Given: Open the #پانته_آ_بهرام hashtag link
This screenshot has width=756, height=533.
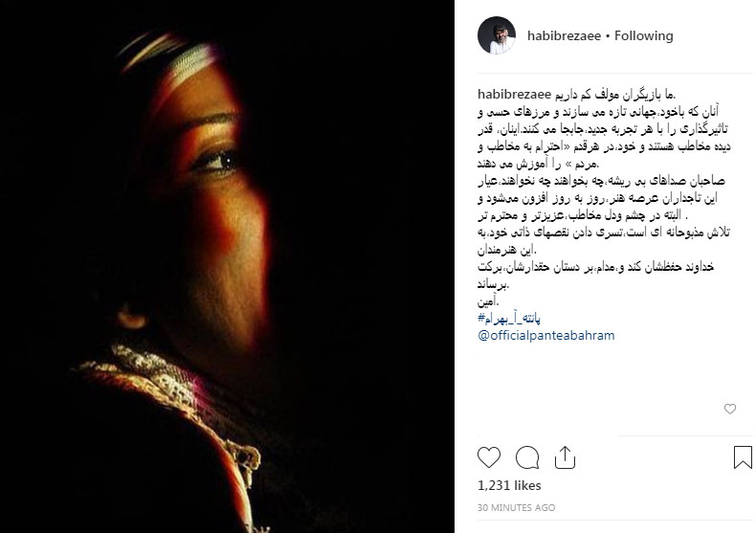Looking at the screenshot, I should [x=509, y=318].
